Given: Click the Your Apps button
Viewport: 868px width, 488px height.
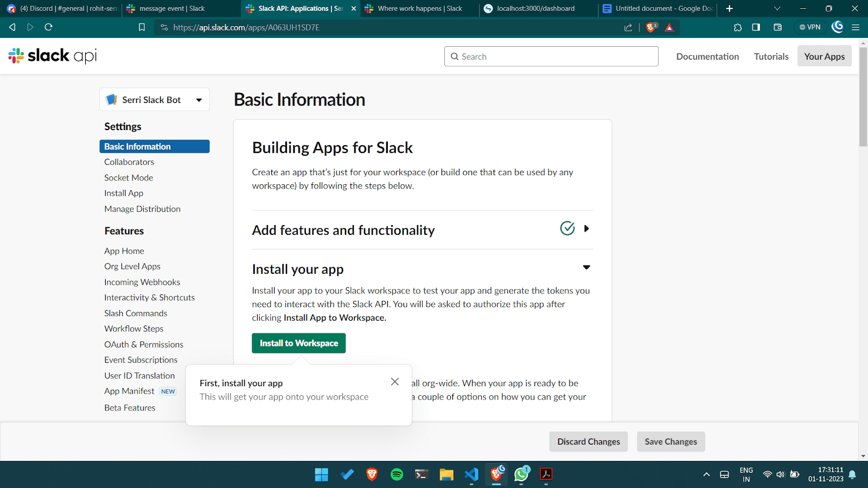Looking at the screenshot, I should [x=824, y=56].
